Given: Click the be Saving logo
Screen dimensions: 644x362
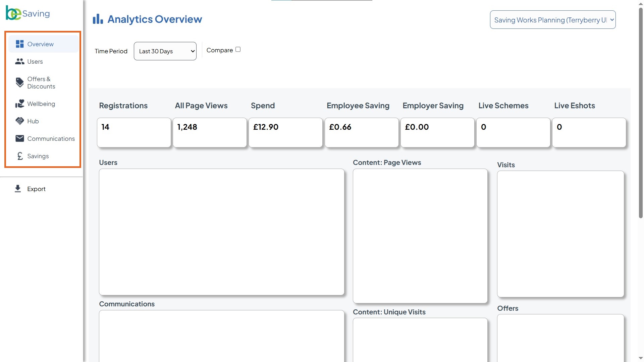Looking at the screenshot, I should [28, 13].
